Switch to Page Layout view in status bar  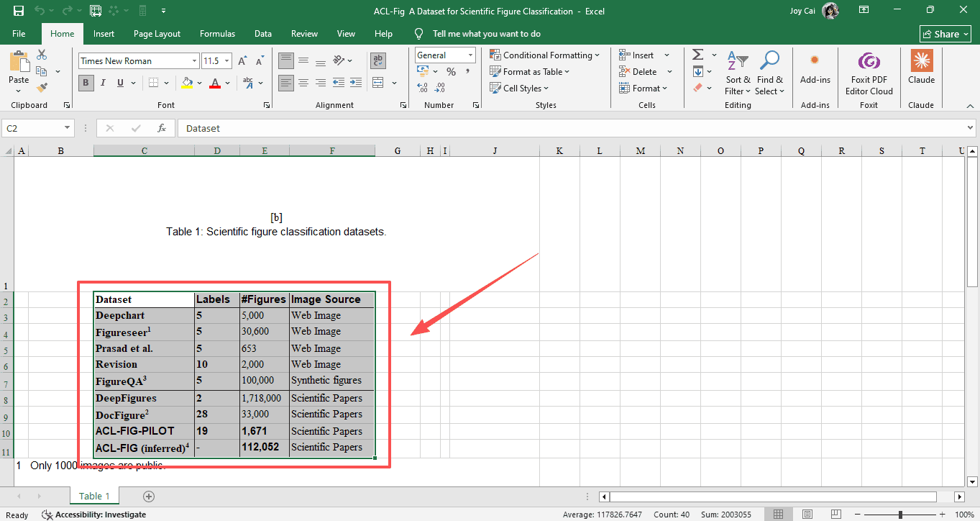tap(807, 515)
